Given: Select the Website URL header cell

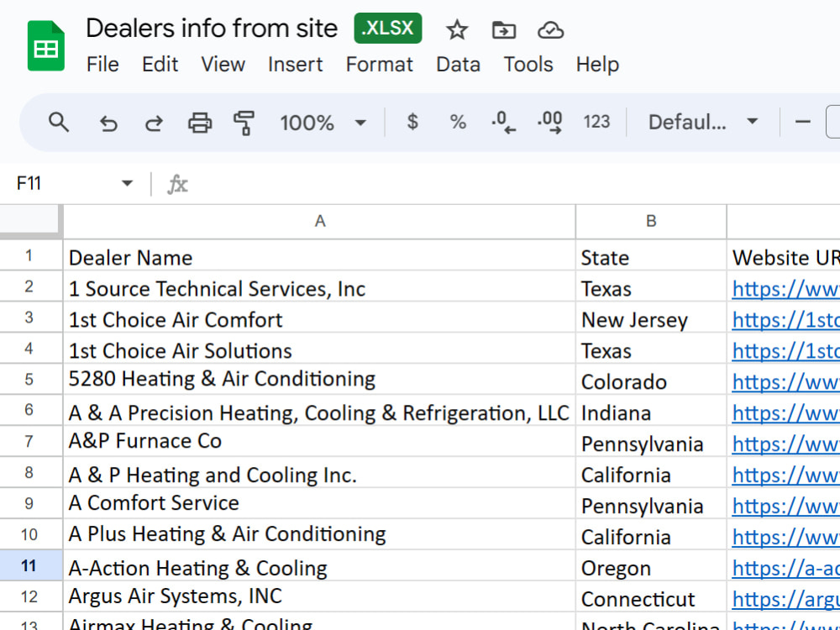Looking at the screenshot, I should click(784, 255).
